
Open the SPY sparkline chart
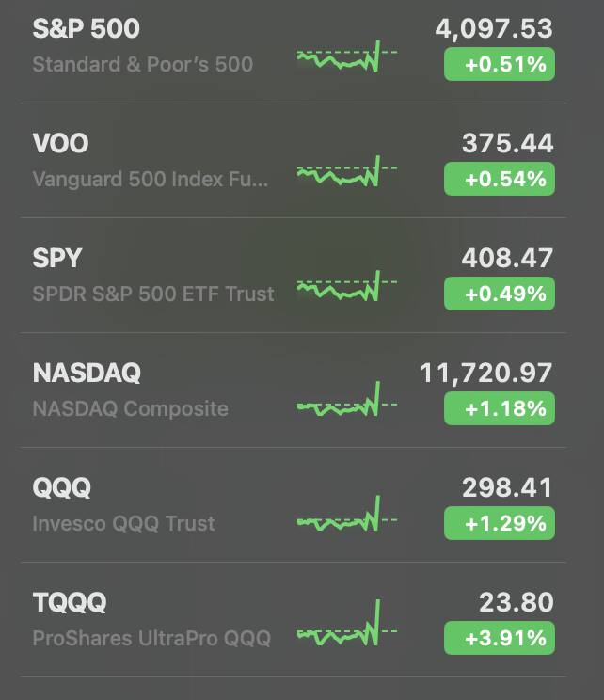(347, 286)
